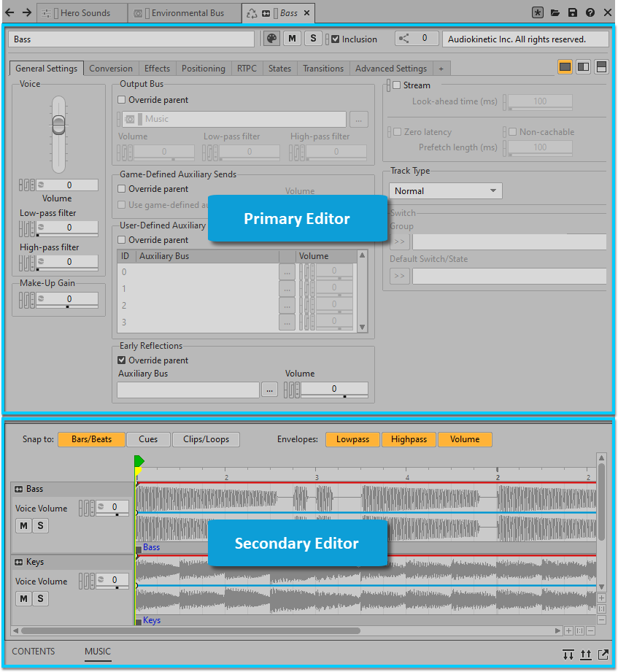Open the color palette icon beside Bass name
Viewport: 618px width, 672px height.
click(x=271, y=39)
